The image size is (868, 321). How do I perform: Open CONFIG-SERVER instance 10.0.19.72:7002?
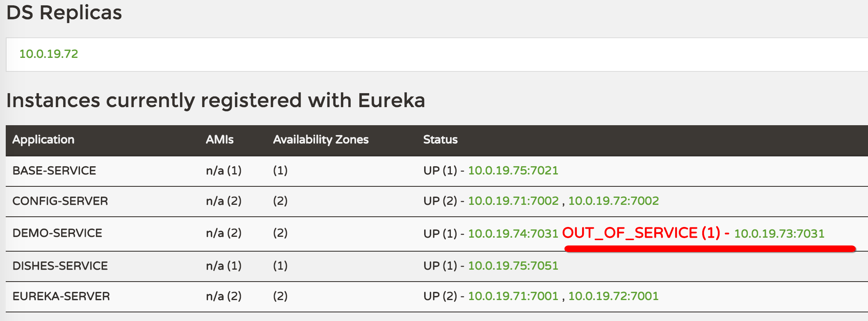pos(614,201)
